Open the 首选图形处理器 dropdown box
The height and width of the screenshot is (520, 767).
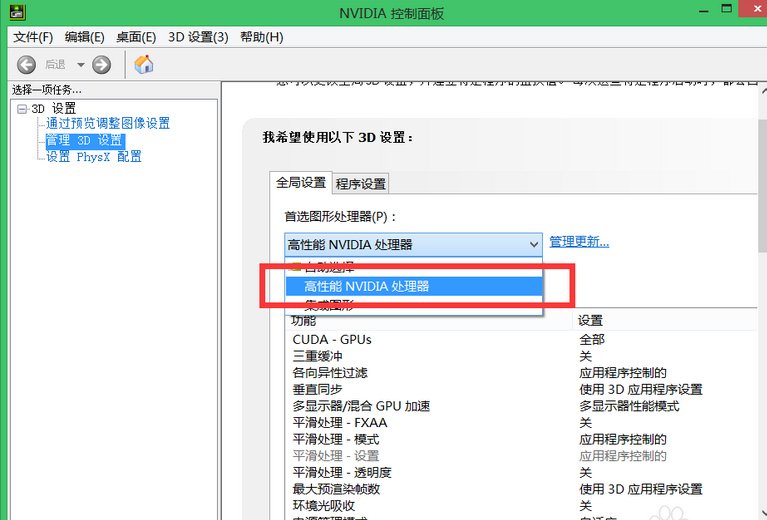point(413,244)
